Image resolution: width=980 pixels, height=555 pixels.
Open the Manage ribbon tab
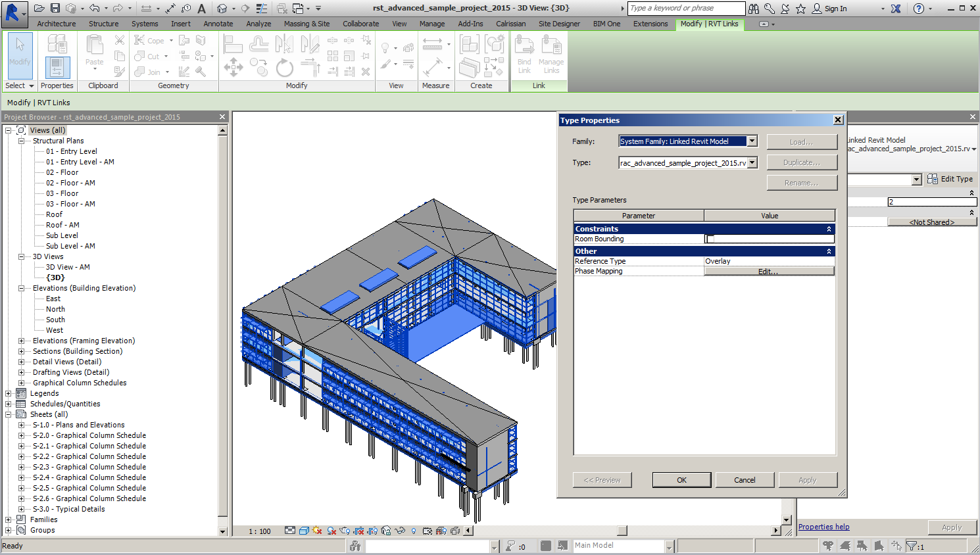432,24
